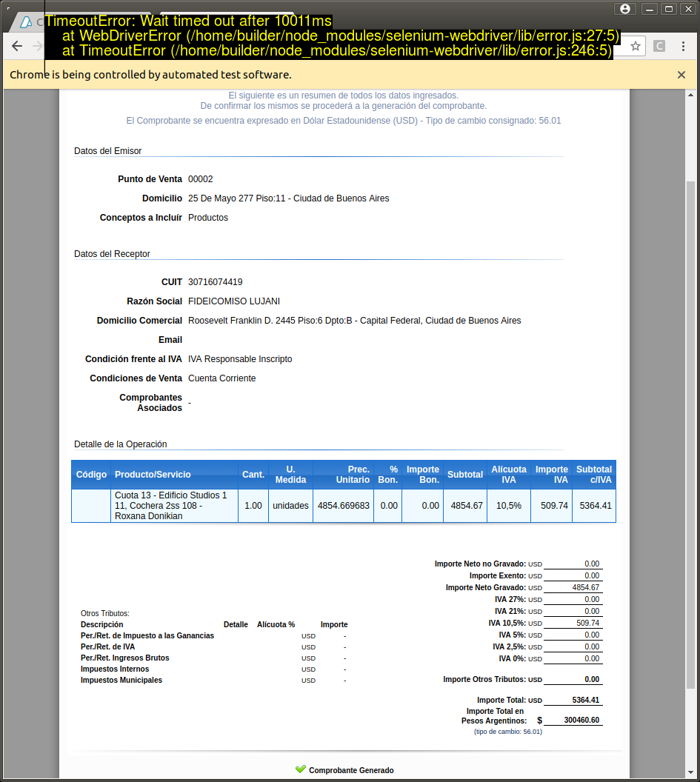Open the Chrome profile icon in the title bar
The width and height of the screenshot is (700, 782).
click(625, 9)
